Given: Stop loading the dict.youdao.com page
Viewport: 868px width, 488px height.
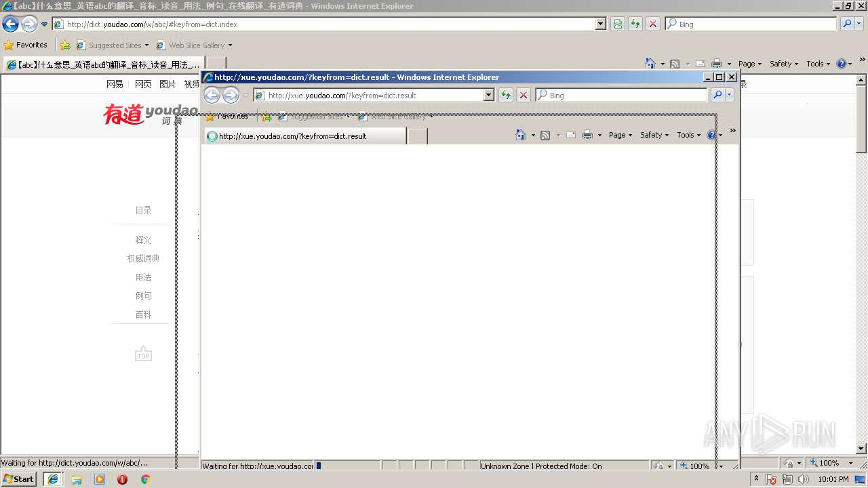Looking at the screenshot, I should pos(653,24).
